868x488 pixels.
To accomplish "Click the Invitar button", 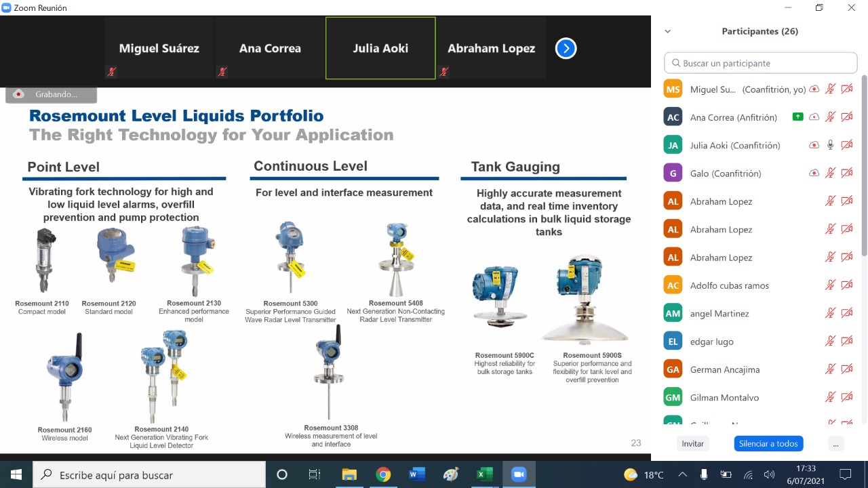I will (x=692, y=443).
